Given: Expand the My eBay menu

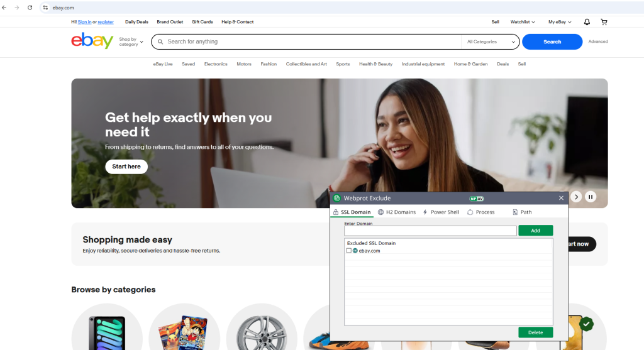Looking at the screenshot, I should point(560,22).
